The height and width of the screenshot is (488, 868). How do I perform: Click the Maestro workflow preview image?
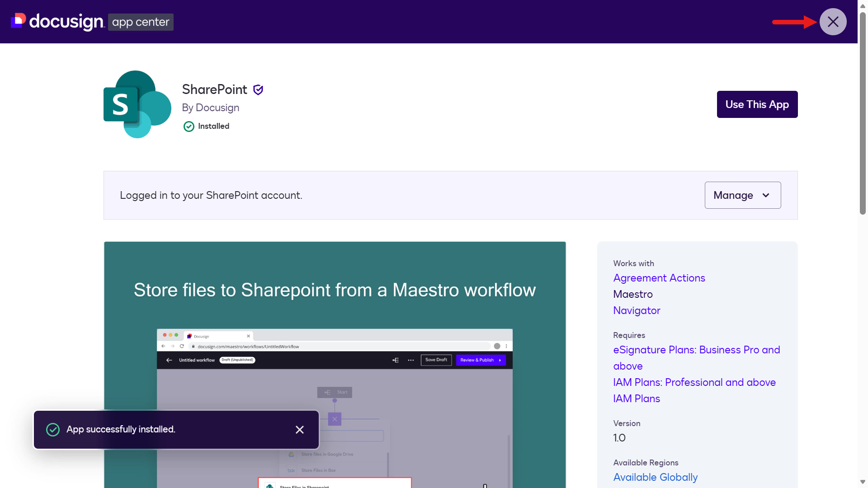point(335,365)
